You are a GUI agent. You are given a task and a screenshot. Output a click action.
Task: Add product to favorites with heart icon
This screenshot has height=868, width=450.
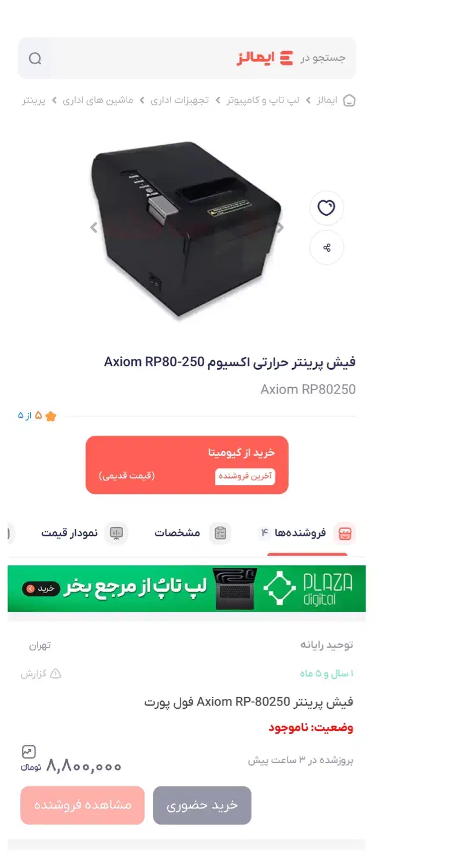(x=327, y=208)
